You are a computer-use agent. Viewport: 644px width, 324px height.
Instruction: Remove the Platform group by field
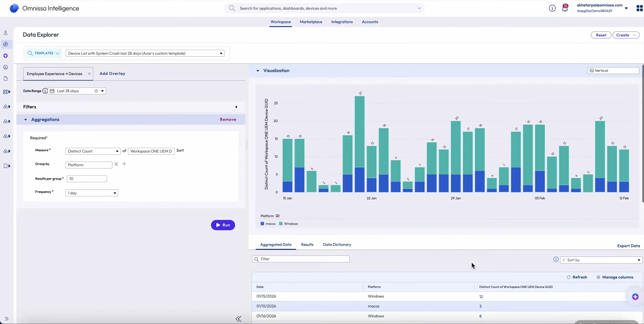click(116, 164)
